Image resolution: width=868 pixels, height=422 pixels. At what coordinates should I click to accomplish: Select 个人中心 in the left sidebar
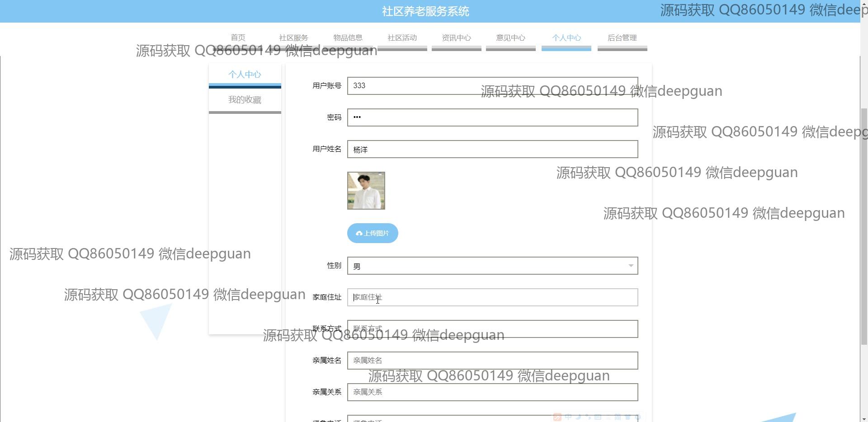[x=245, y=75]
